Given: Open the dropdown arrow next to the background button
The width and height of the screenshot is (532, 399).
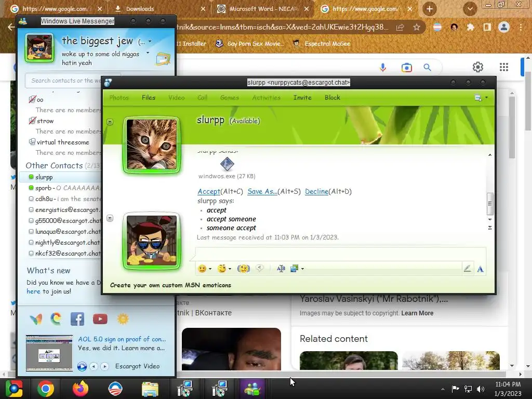Looking at the screenshot, I should pyautogui.click(x=303, y=269).
